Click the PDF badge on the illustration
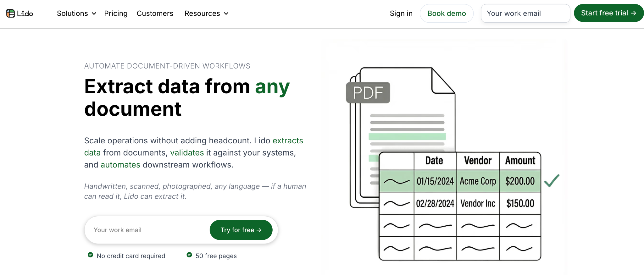Image resolution: width=644 pixels, height=275 pixels. point(368,93)
